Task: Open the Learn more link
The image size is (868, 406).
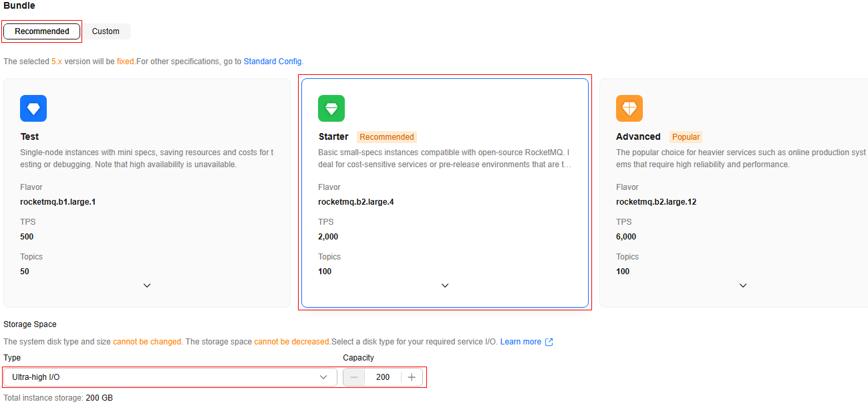Action: [x=521, y=342]
